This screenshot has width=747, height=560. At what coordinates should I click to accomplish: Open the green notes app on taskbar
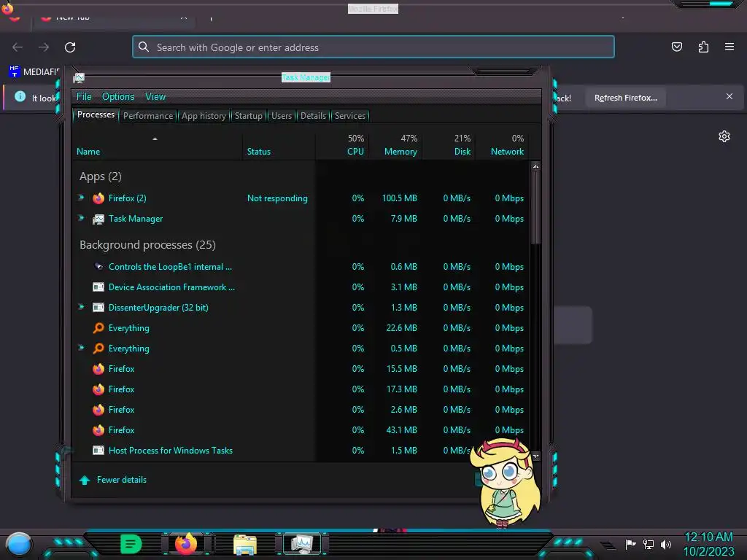point(131,544)
